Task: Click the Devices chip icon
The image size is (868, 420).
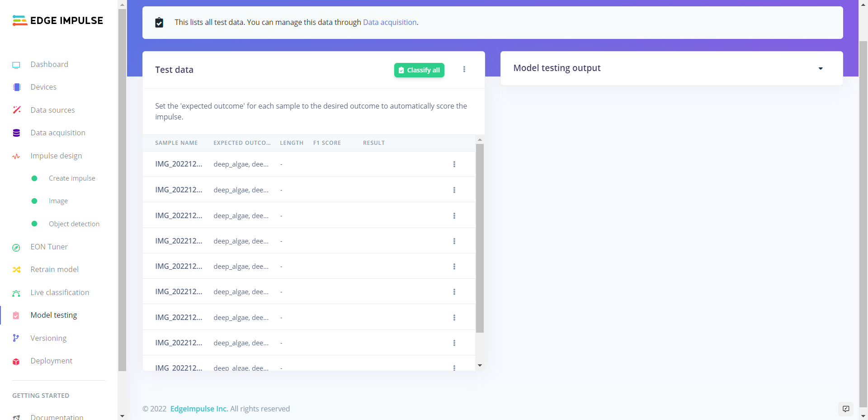Action: pos(17,87)
